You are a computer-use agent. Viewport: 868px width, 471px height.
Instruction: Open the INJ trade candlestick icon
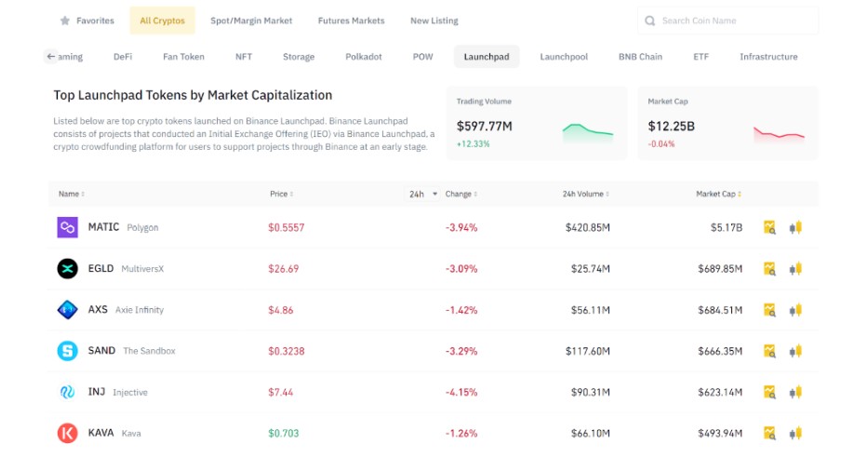tap(795, 392)
